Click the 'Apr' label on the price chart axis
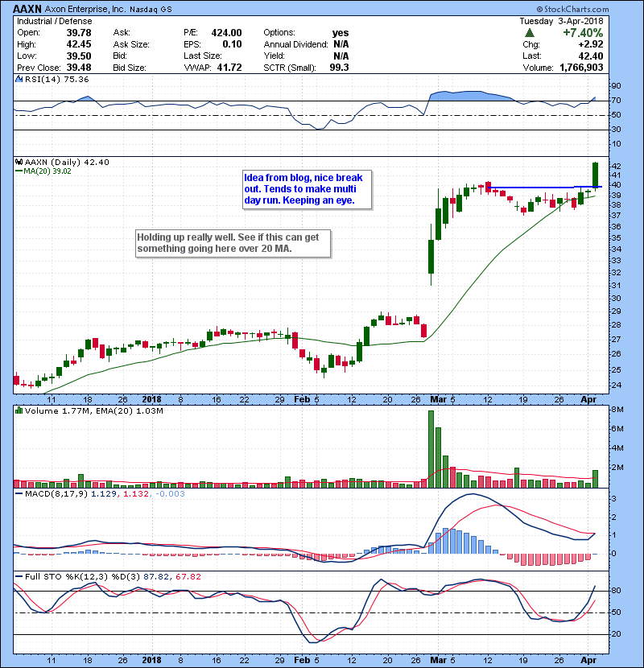The width and height of the screenshot is (644, 668). pos(588,400)
